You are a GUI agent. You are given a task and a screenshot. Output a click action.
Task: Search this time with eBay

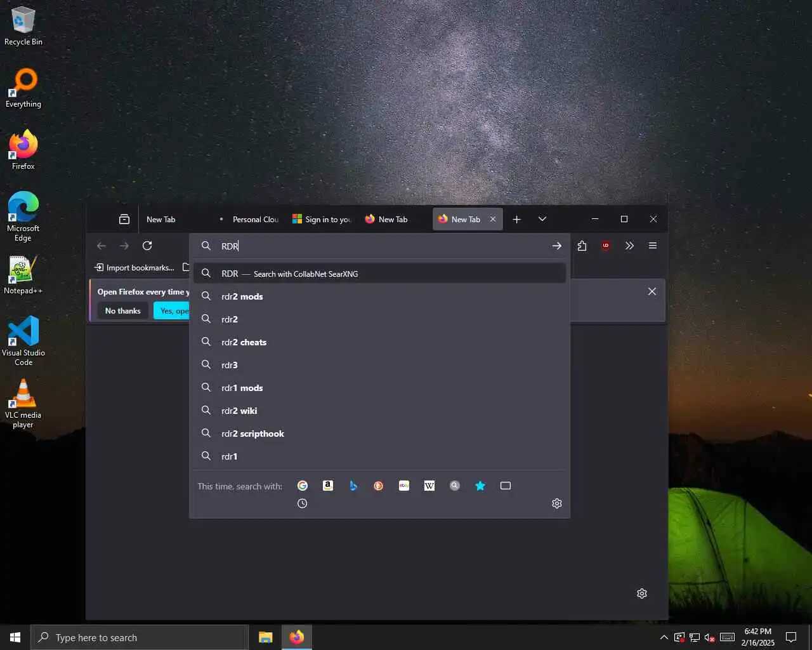pos(404,486)
